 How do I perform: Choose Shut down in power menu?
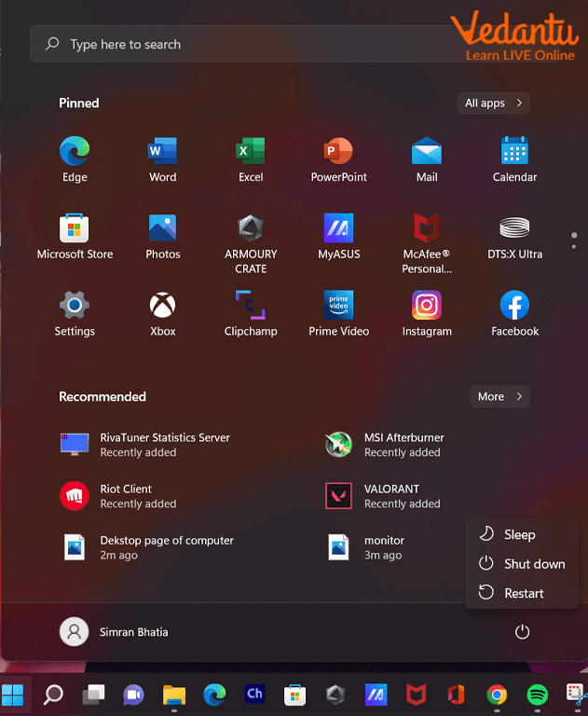(533, 564)
